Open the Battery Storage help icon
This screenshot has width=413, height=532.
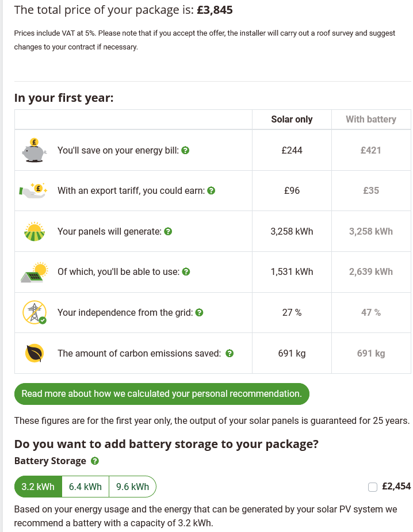(95, 461)
